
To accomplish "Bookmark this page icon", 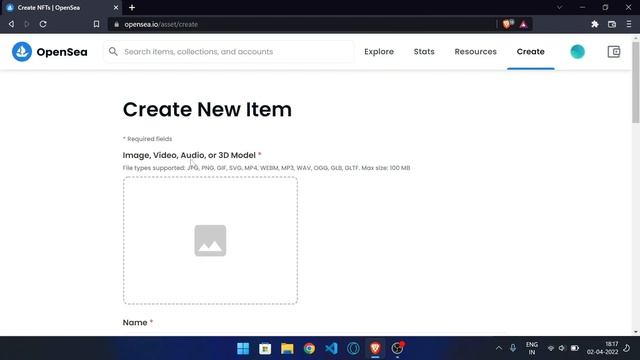I will 96,24.
